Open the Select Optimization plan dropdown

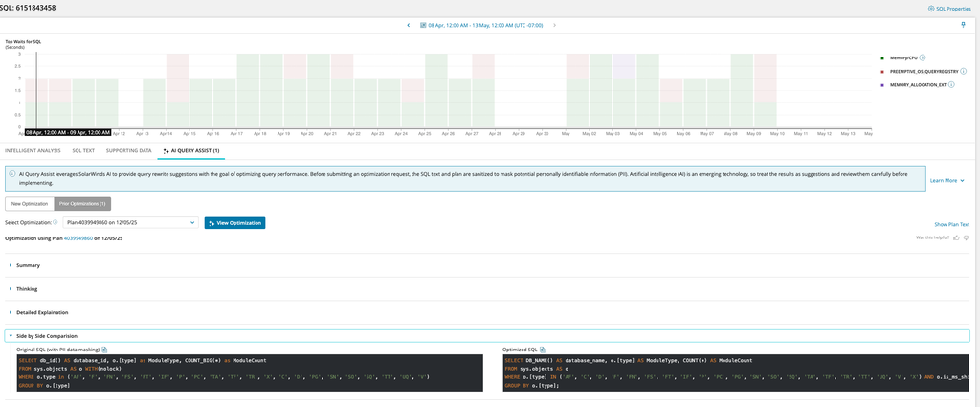pos(130,222)
